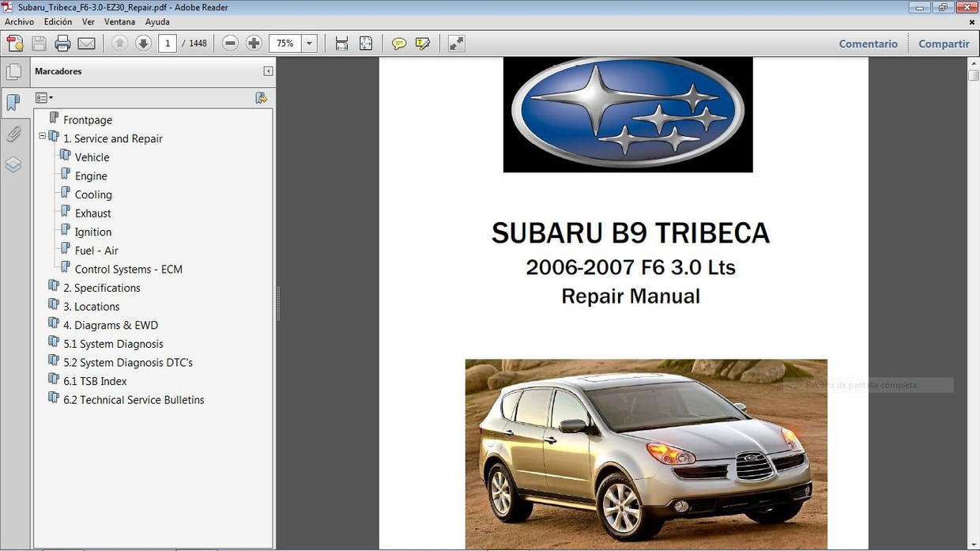Select the Sticky Note comment tool
This screenshot has height=551, width=980.
pyautogui.click(x=399, y=43)
